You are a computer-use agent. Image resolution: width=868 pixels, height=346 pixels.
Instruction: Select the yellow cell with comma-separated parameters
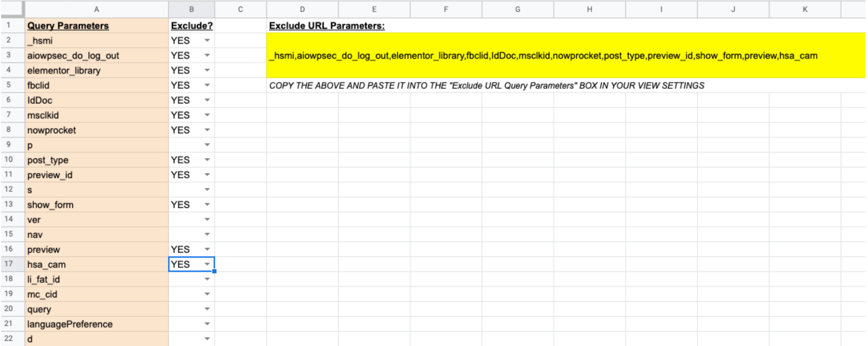566,55
